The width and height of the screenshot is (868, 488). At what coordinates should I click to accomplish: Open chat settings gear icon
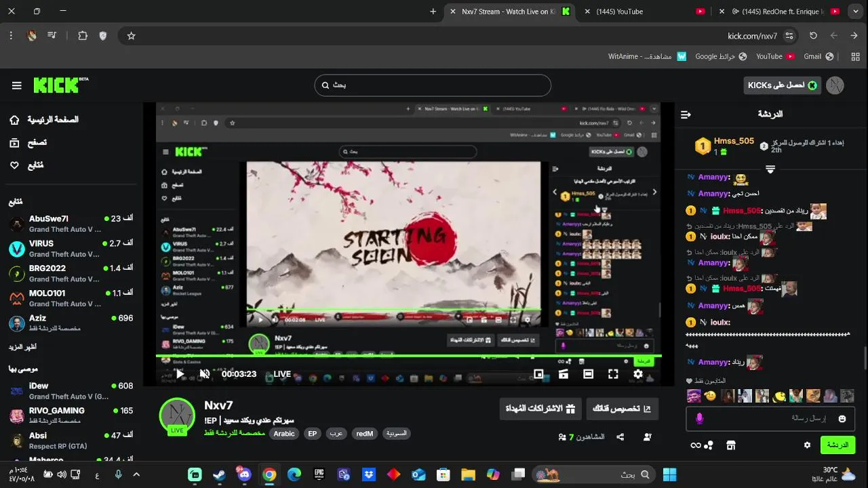807,445
